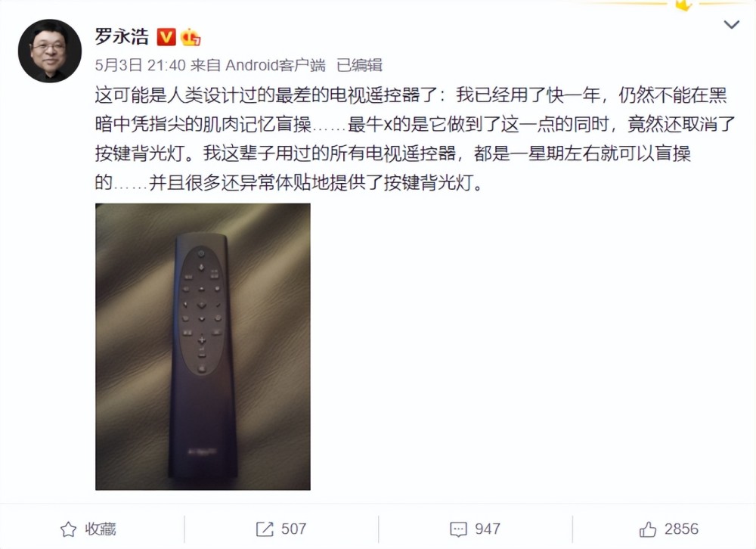The image size is (756, 549).
Task: Click the Android客户端 source link
Action: [275, 65]
